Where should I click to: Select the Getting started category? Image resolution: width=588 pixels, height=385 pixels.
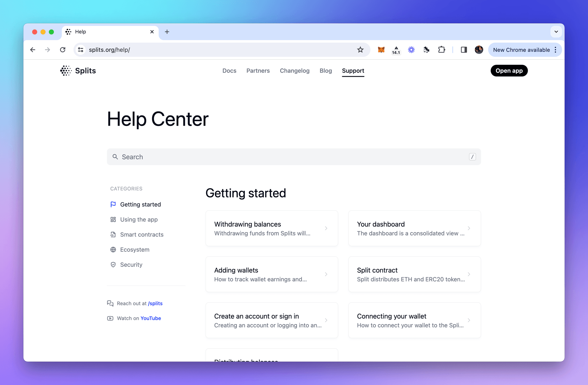click(141, 204)
